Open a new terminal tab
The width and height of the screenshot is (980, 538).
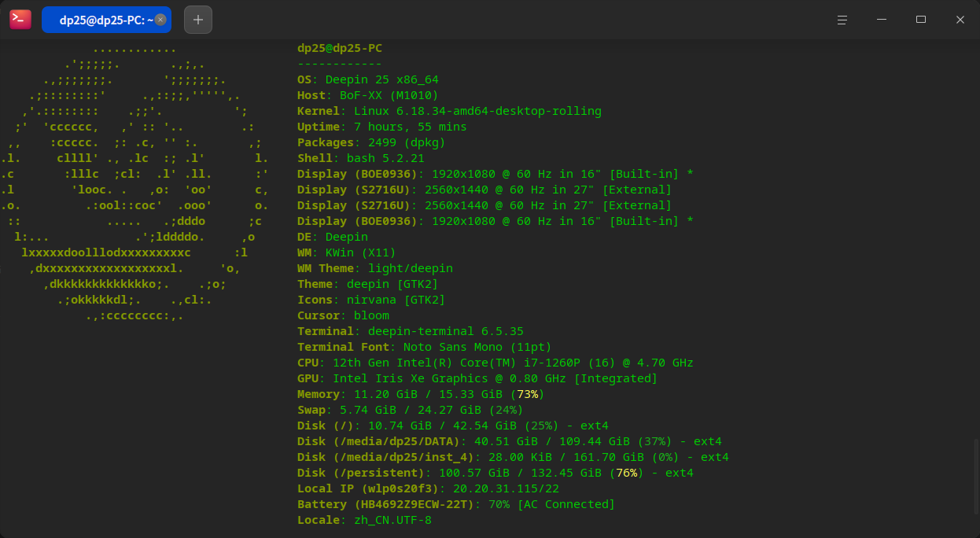tap(198, 20)
